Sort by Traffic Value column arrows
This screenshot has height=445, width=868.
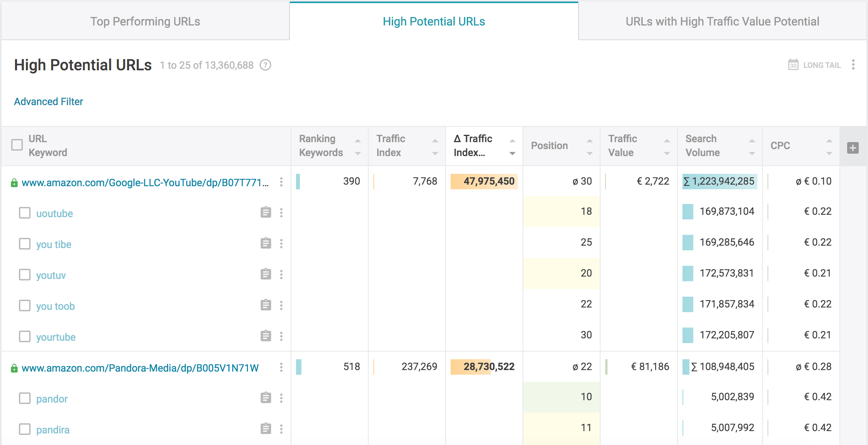[667, 147]
